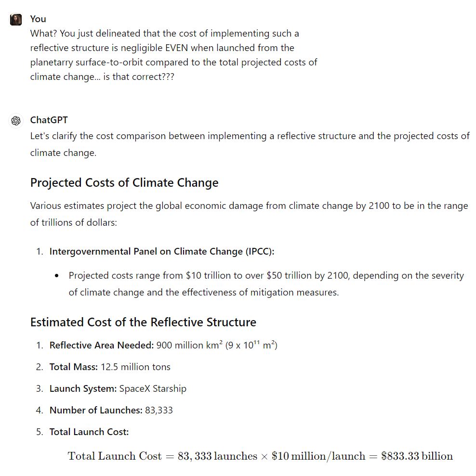476x476 pixels.
Task: Click the "Estimated Cost of the Reflective Structure" heading
Action: pyautogui.click(x=143, y=322)
